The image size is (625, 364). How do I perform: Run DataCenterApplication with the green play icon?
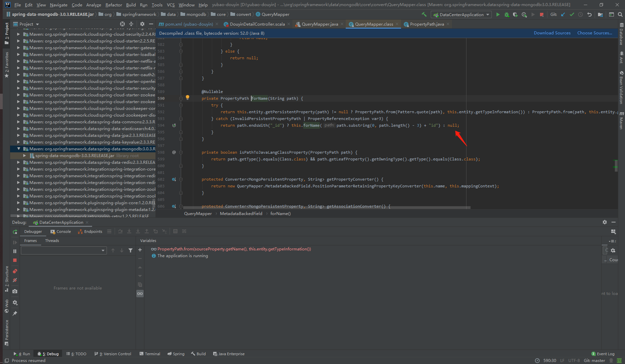[498, 14]
